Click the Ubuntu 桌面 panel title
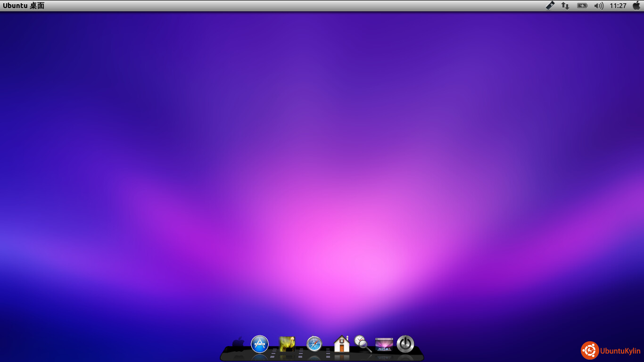This screenshot has height=362, width=644. [x=24, y=6]
